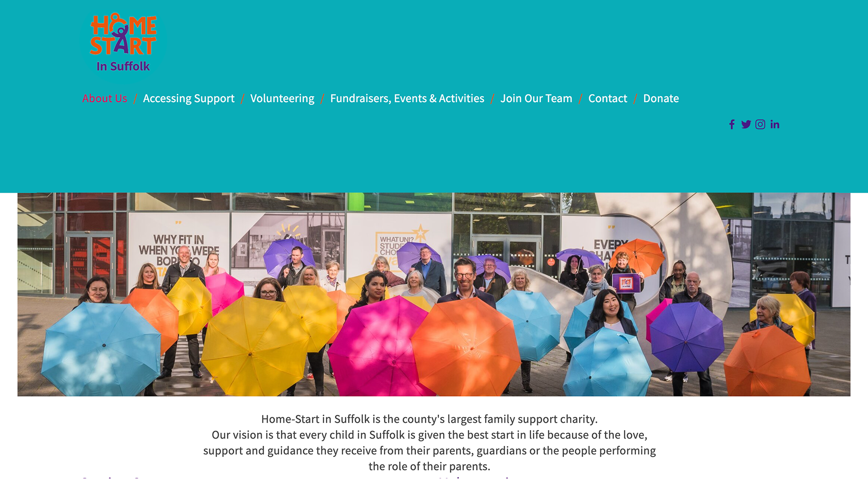
Task: Open the Instagram camera icon
Action: coord(760,124)
